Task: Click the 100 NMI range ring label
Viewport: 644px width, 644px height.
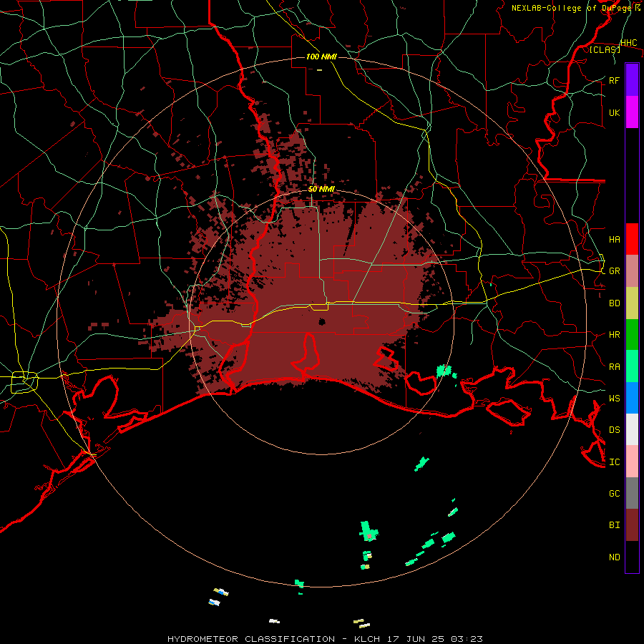Action: click(321, 57)
